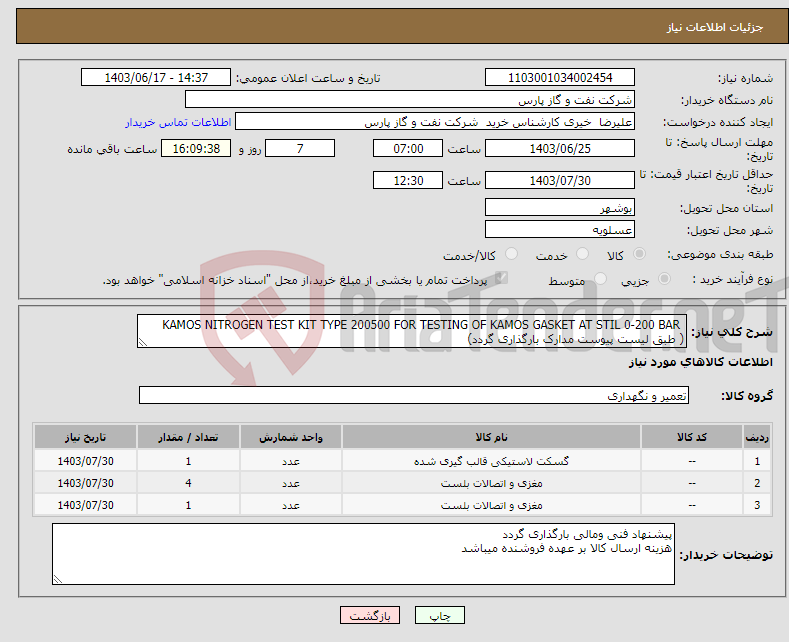This screenshot has height=642, width=789.
Task: Click the نام کالا column header
Action: coord(491,437)
